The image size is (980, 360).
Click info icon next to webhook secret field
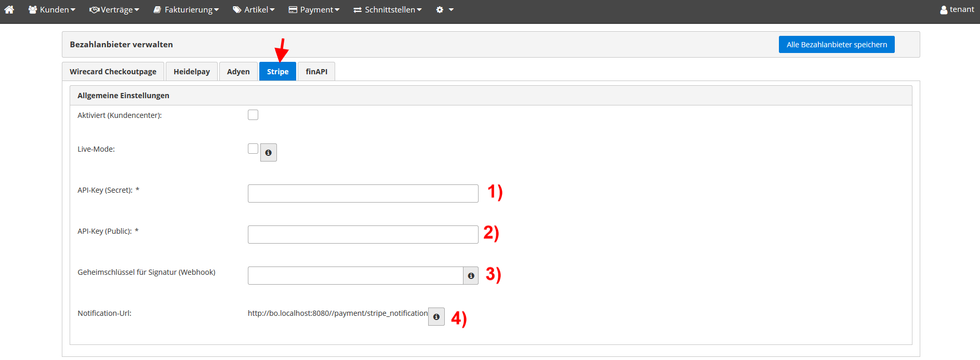(x=471, y=276)
